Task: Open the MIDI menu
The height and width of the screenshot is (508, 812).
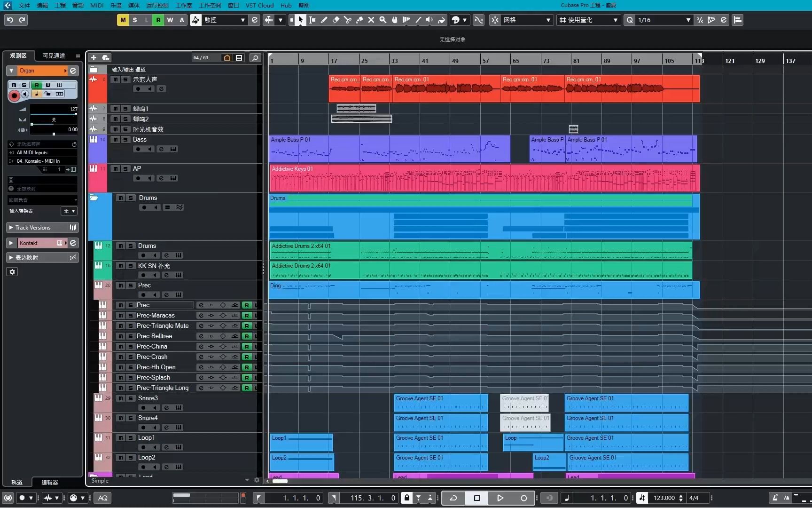Action: [x=97, y=5]
